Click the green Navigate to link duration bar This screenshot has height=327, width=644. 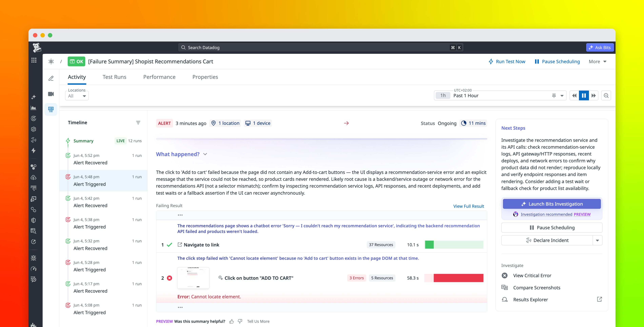click(x=454, y=245)
